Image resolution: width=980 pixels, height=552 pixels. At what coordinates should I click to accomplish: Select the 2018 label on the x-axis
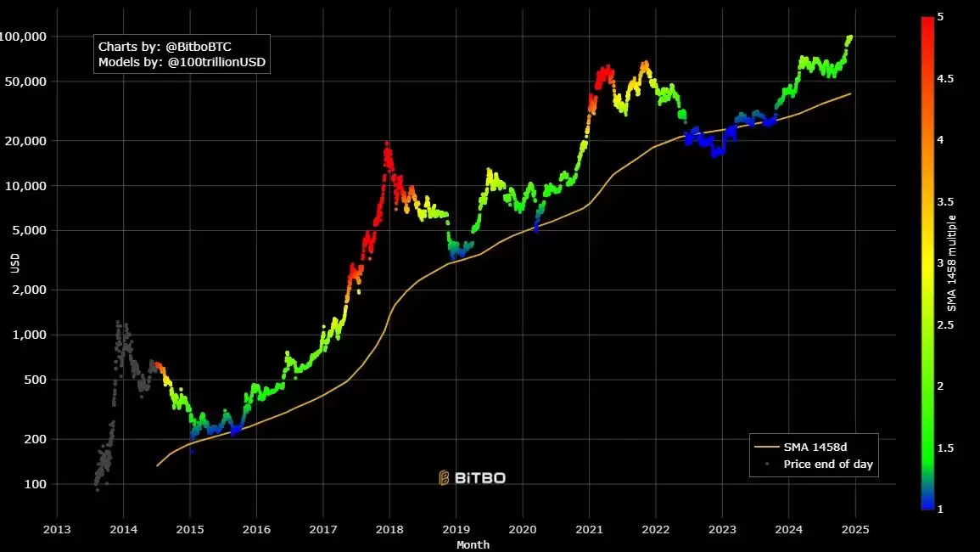tap(389, 529)
